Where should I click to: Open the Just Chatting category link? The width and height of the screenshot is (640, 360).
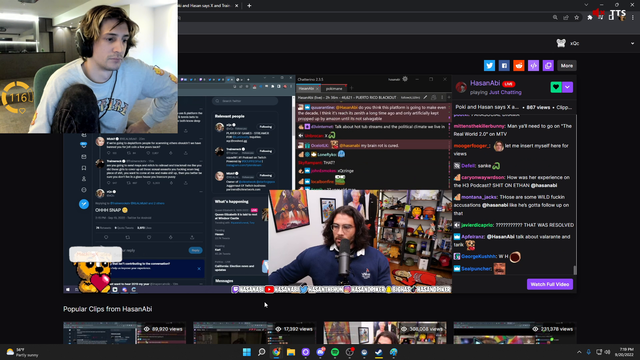click(x=505, y=92)
